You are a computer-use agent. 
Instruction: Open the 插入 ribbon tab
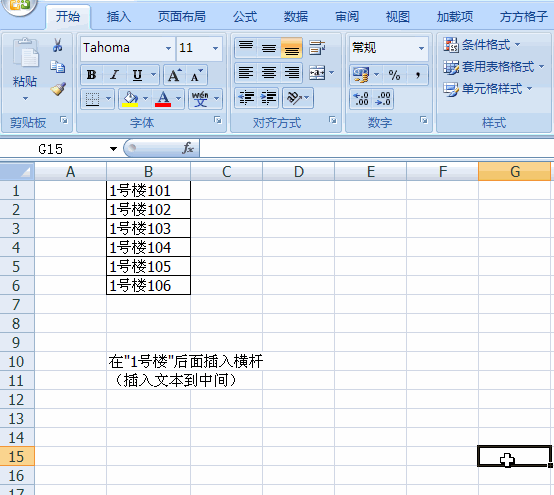click(119, 17)
